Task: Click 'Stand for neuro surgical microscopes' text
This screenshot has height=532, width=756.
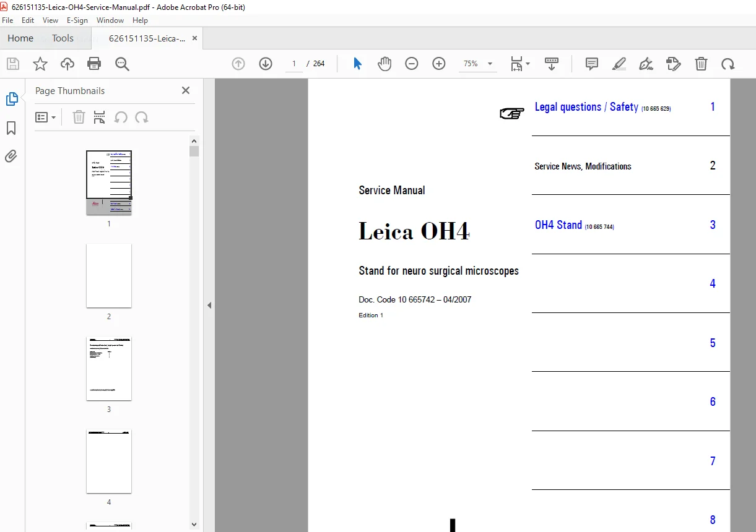Action: tap(438, 271)
